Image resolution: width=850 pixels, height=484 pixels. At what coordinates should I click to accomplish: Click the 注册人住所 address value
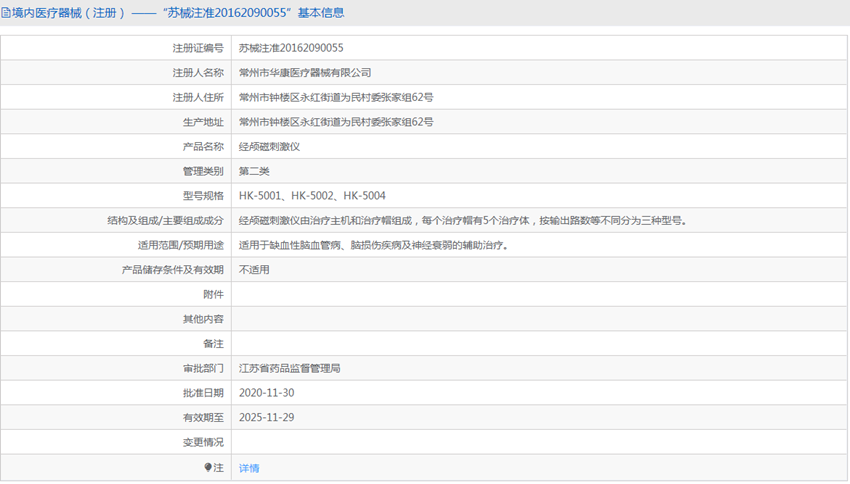(x=335, y=97)
